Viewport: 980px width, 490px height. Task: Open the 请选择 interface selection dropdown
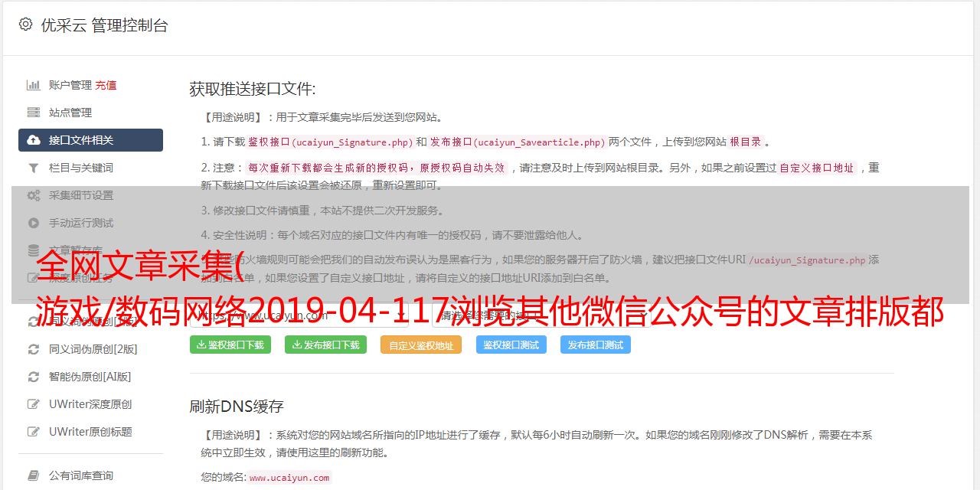point(542,315)
